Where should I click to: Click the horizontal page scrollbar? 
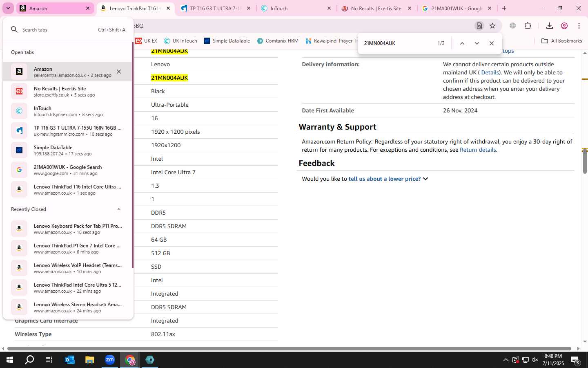290,348
